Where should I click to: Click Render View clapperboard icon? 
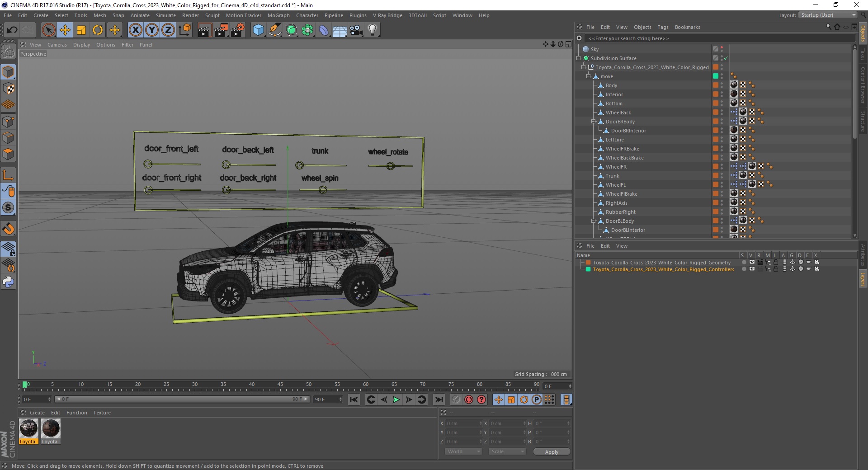coord(204,30)
